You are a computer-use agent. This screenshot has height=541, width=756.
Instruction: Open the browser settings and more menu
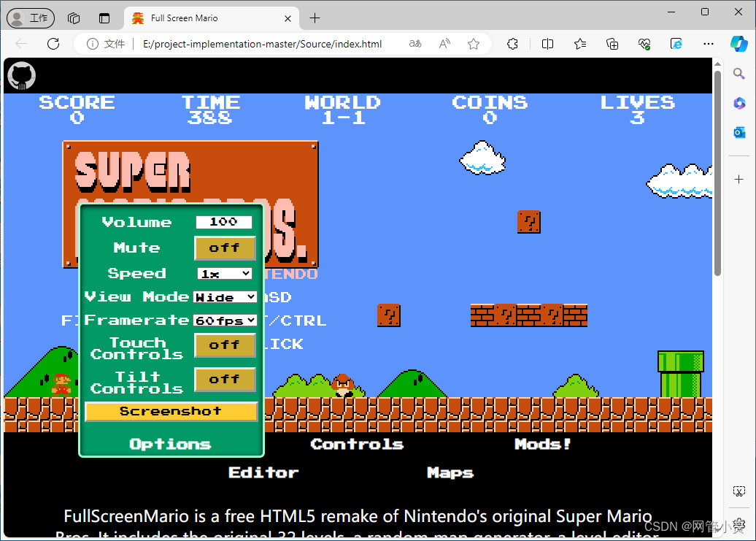(709, 44)
